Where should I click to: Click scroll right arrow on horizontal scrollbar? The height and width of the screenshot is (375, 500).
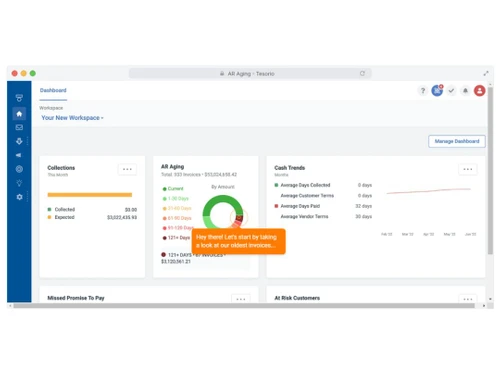[x=484, y=306]
